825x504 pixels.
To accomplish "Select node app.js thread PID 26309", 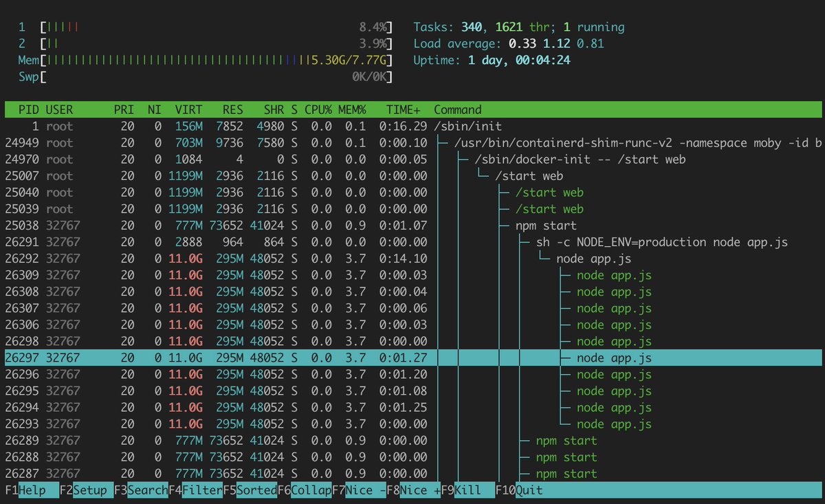I will pos(413,275).
